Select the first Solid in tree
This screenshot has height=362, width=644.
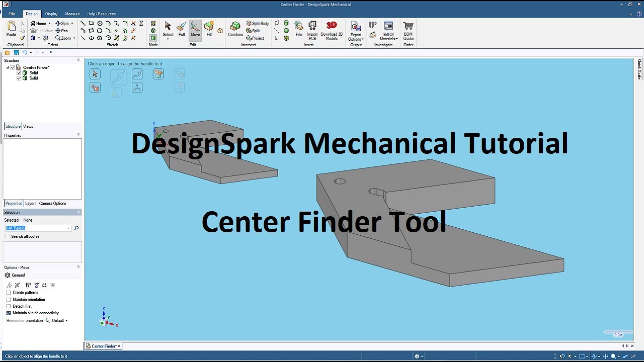tap(34, 73)
